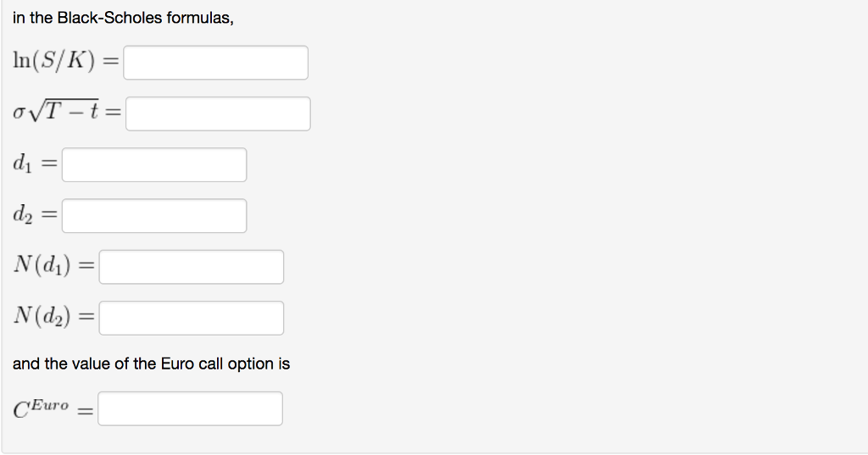Viewport: 868px width, 455px height.
Task: Click the d1 label text
Action: [22, 164]
